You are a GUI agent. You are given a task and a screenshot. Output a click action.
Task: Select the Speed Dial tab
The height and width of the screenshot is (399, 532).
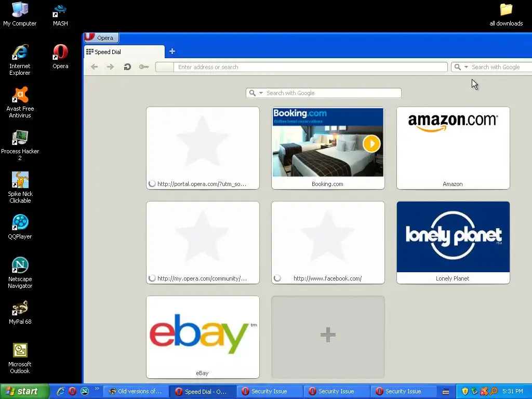pos(124,51)
